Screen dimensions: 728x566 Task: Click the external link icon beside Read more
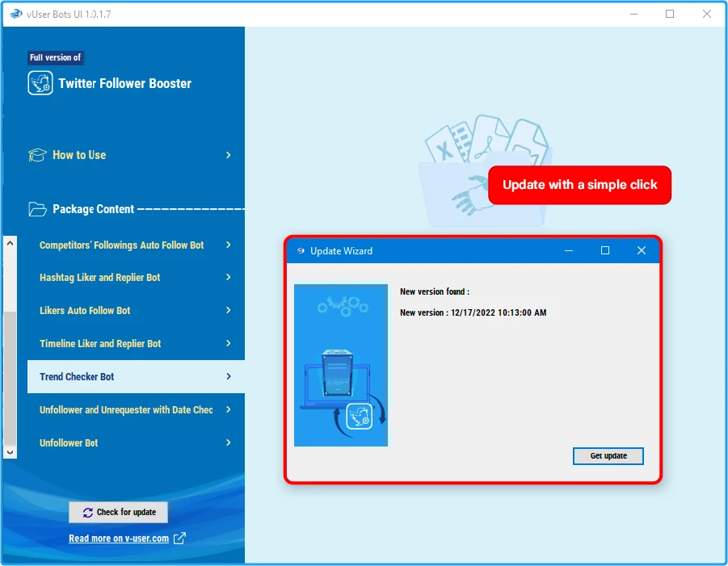[179, 539]
